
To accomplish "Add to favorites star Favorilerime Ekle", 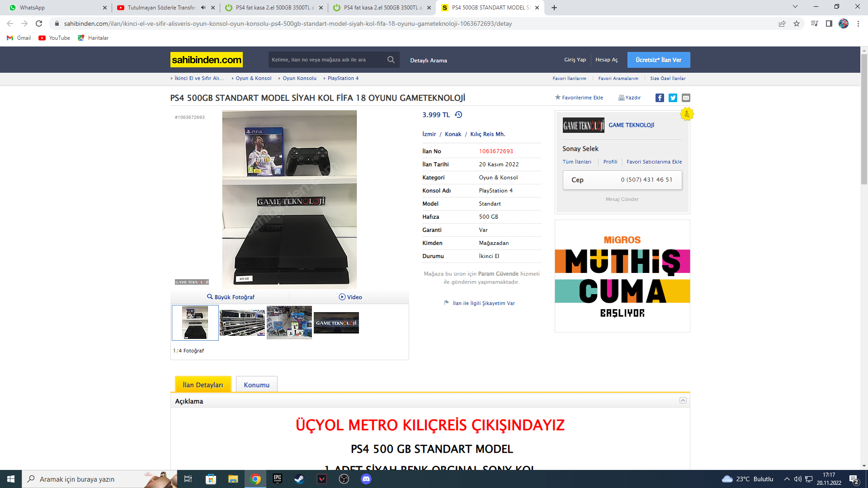I will coord(558,98).
